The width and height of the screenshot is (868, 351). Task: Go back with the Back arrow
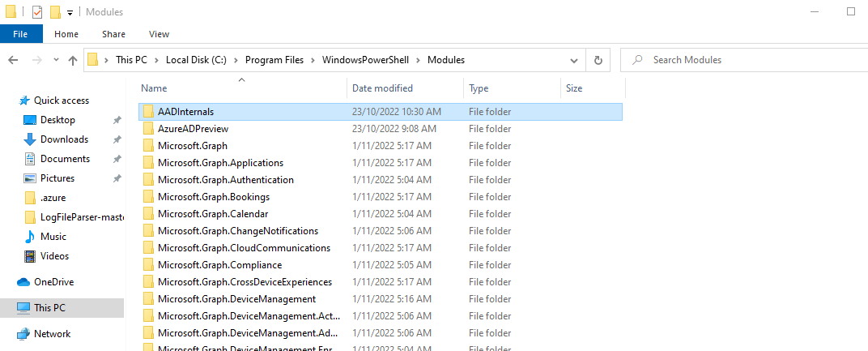13,60
